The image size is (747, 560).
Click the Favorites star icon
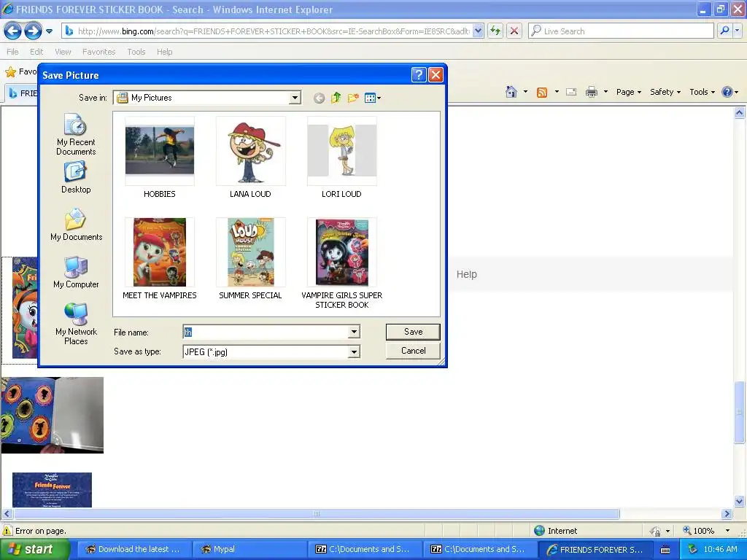click(x=10, y=72)
